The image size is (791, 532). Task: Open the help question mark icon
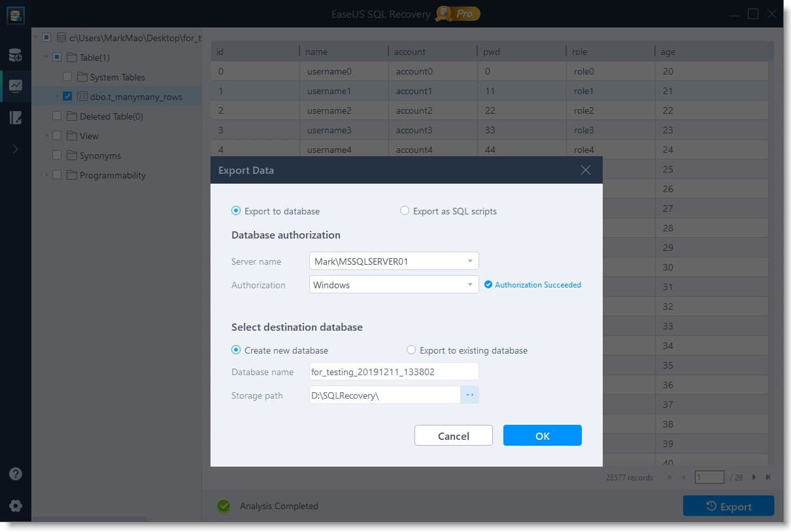tap(16, 474)
